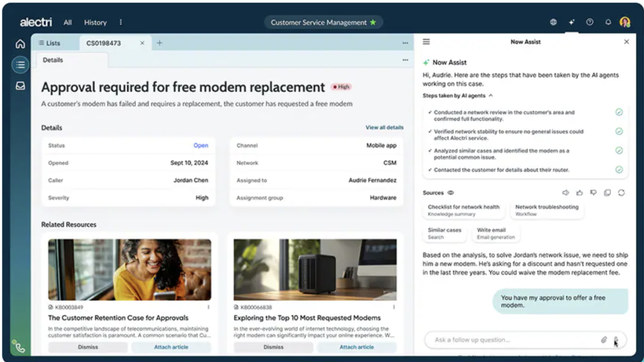Toggle the Sources visibility eye icon

[x=450, y=193]
